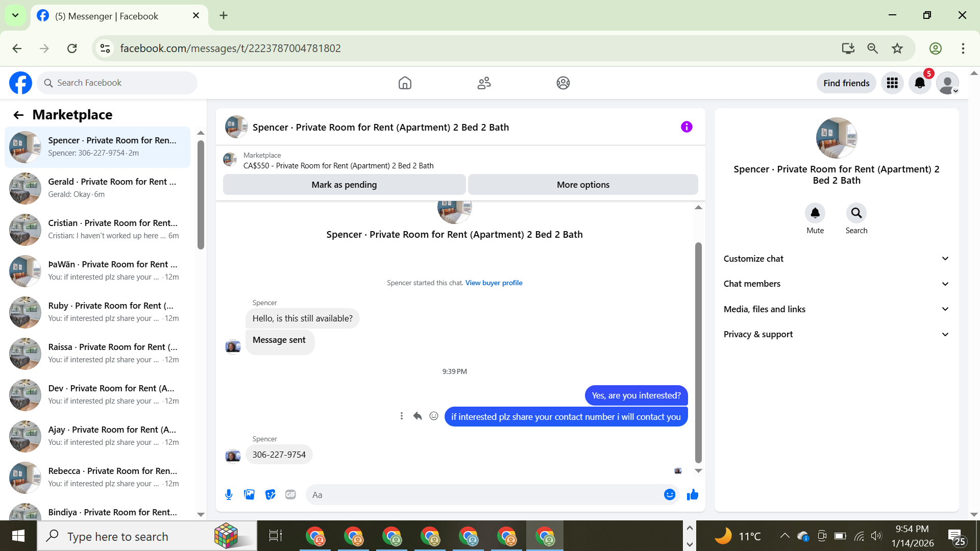Open the sticker picker icon

point(270,494)
